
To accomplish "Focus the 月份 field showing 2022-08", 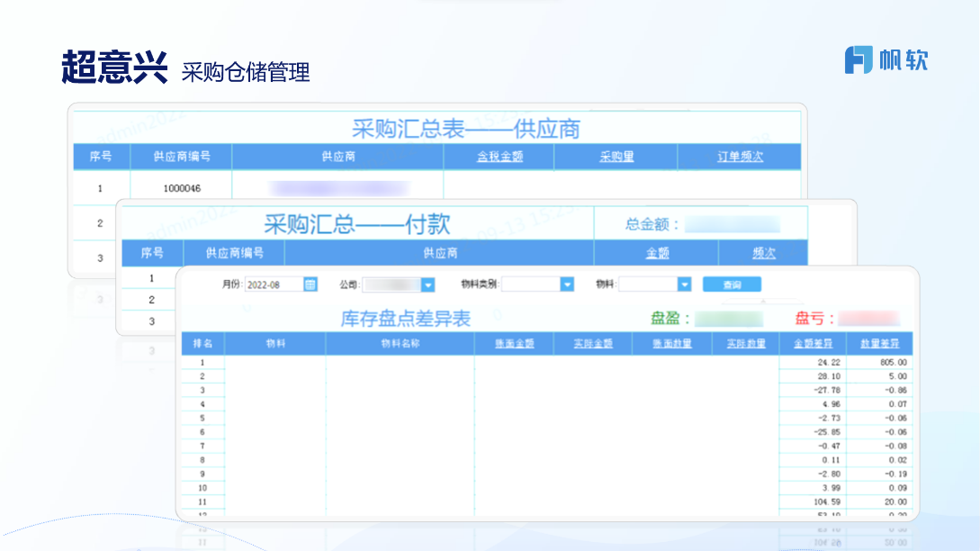I will coord(274,285).
